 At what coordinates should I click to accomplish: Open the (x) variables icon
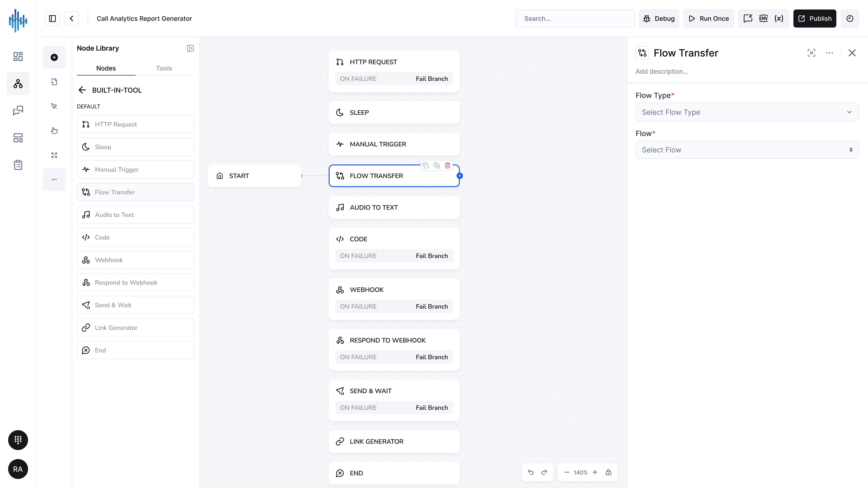(779, 19)
